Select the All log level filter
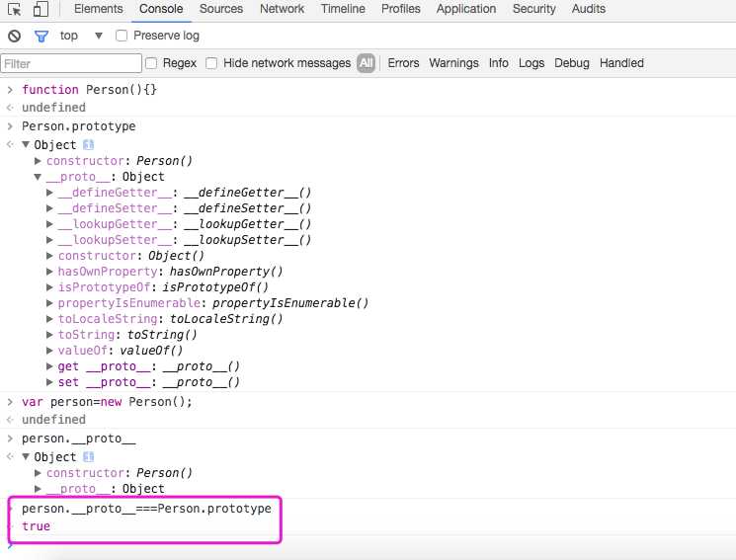The height and width of the screenshot is (560, 736). [x=367, y=63]
